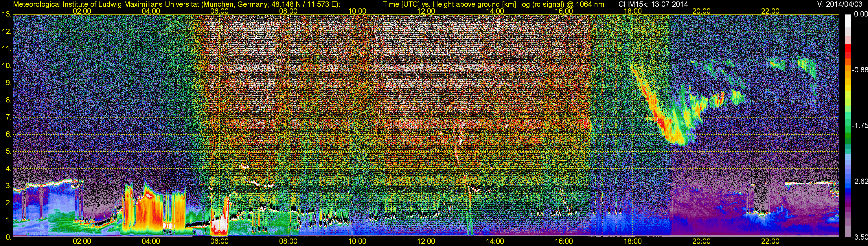Click the 4 km height axis label

point(8,168)
